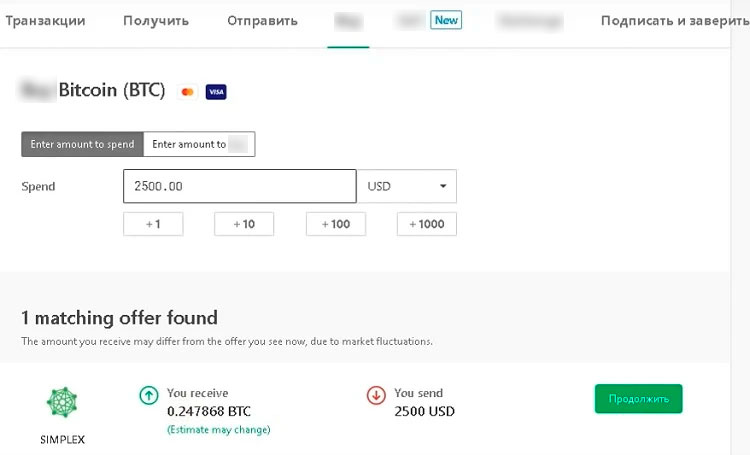Screen dimensions: 750x455
Task: Click the green You receive arrow icon
Action: point(149,396)
